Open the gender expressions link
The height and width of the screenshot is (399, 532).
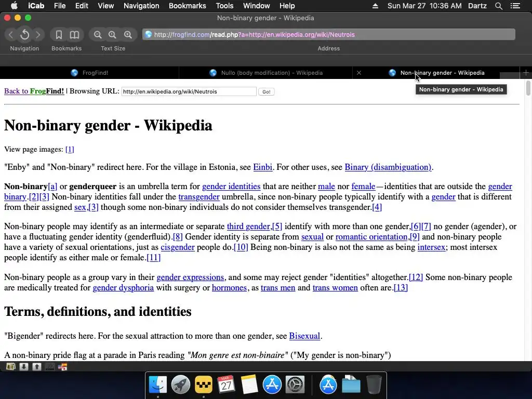[190, 277]
